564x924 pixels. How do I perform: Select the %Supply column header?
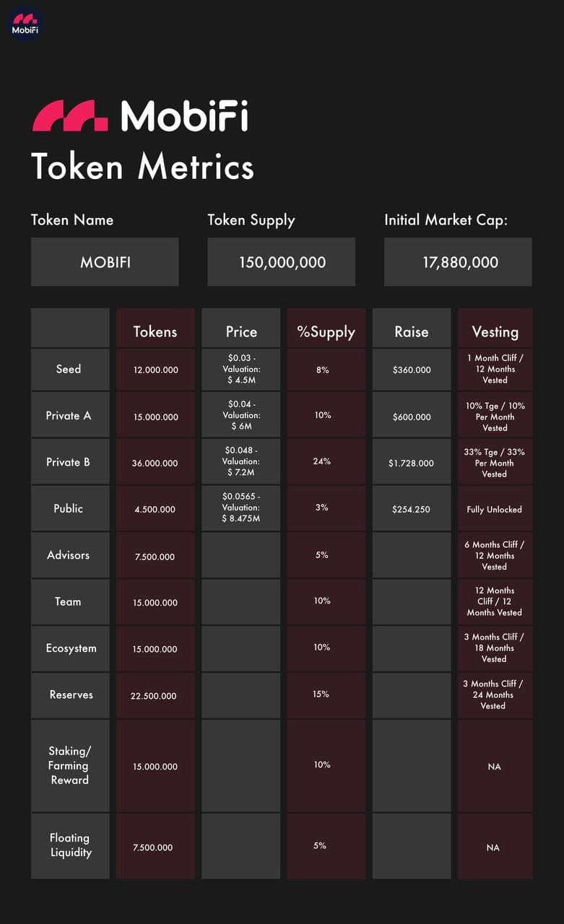(x=326, y=332)
